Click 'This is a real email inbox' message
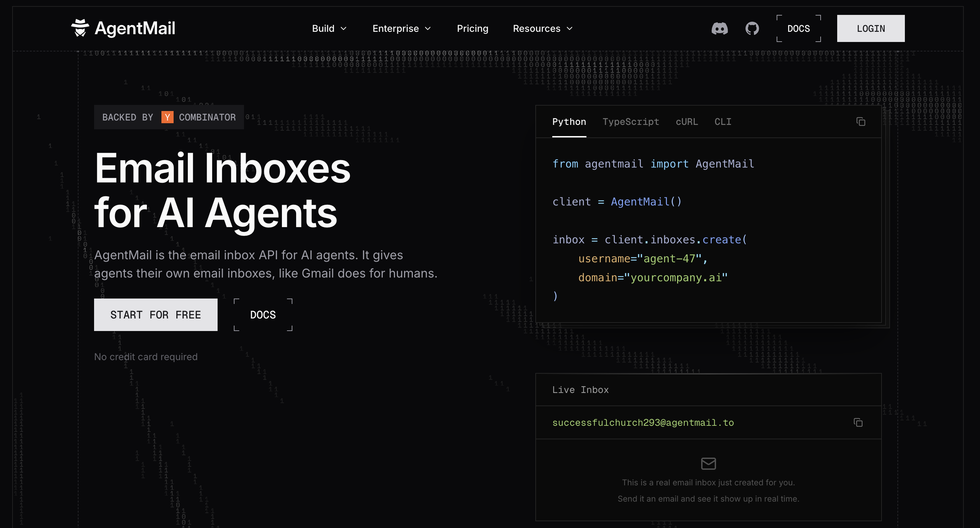Image resolution: width=980 pixels, height=528 pixels. tap(708, 482)
